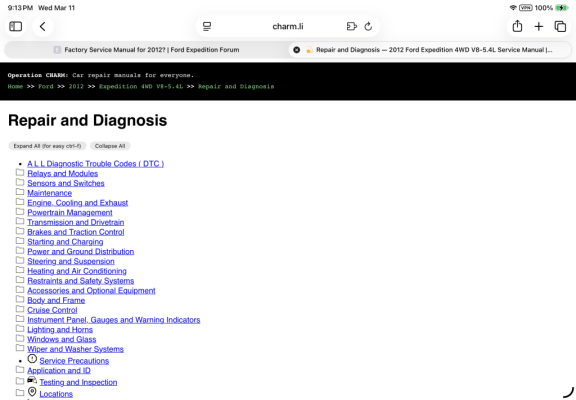Expand the Relays and Modules folder
The width and height of the screenshot is (576, 400).
pos(20,173)
